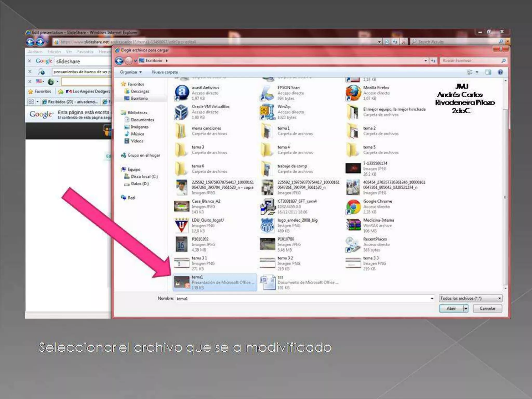532x399 pixels.
Task: Select the Google Chrome shortcut icon
Action: pos(353,207)
